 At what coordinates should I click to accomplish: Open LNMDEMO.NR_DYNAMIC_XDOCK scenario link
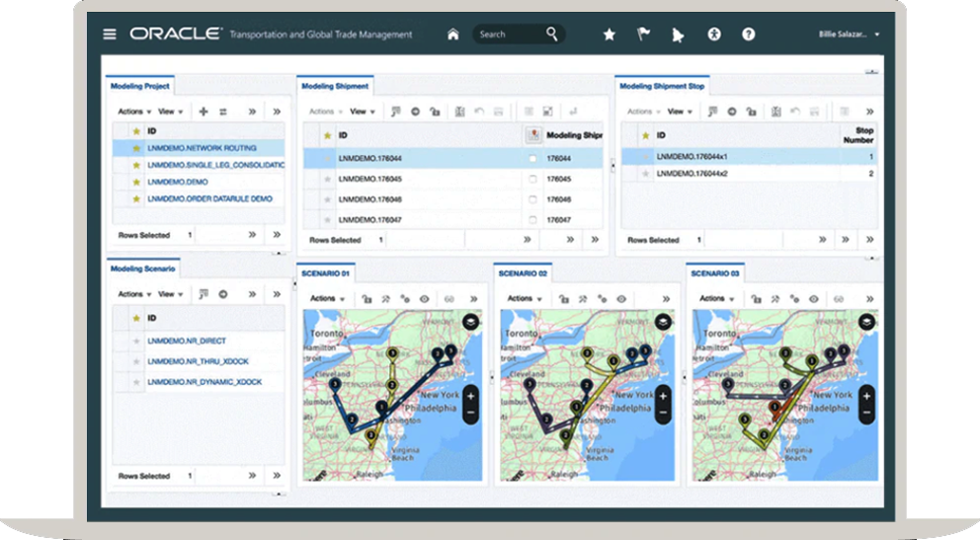pyautogui.click(x=204, y=382)
